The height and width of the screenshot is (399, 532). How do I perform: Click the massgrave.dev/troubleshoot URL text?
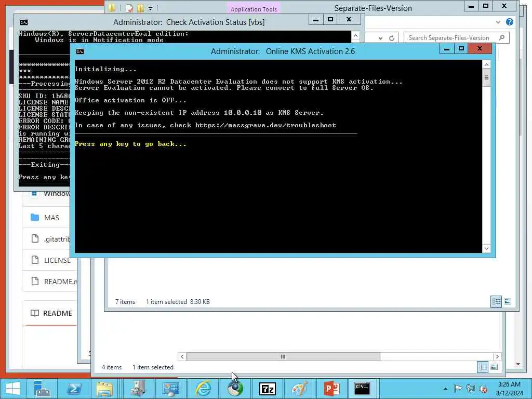click(x=265, y=125)
